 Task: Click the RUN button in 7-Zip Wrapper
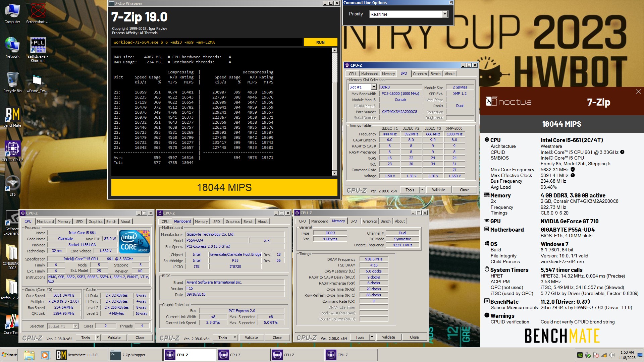pos(320,42)
